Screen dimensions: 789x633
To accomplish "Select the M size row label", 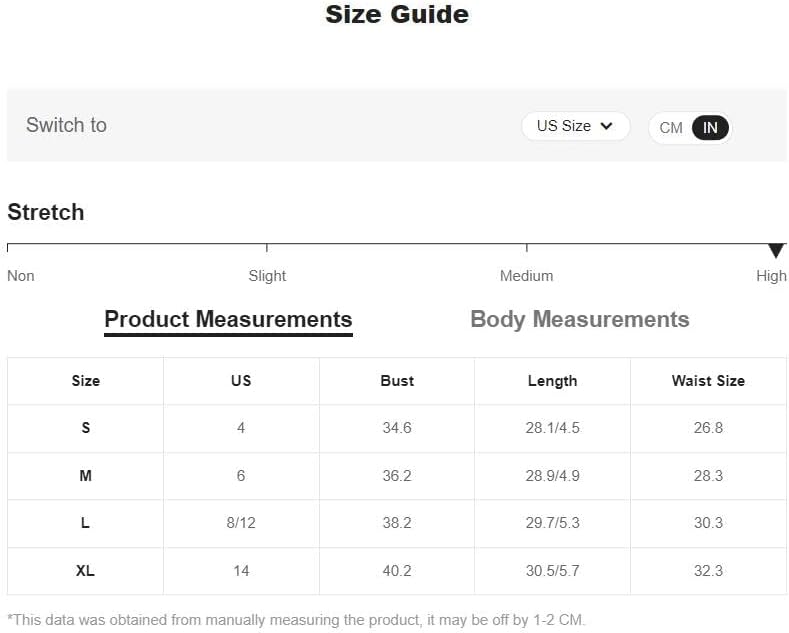I will click(86, 476).
